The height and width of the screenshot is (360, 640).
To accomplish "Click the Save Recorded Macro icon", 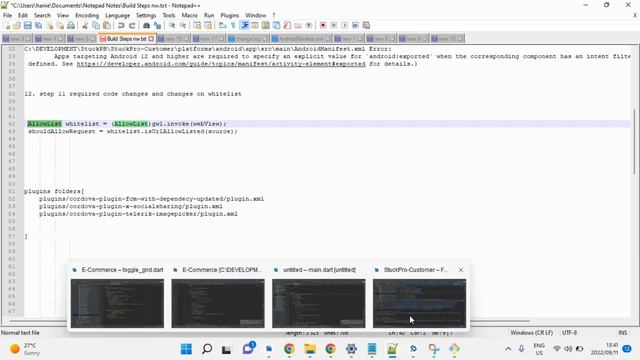I will 367,25.
